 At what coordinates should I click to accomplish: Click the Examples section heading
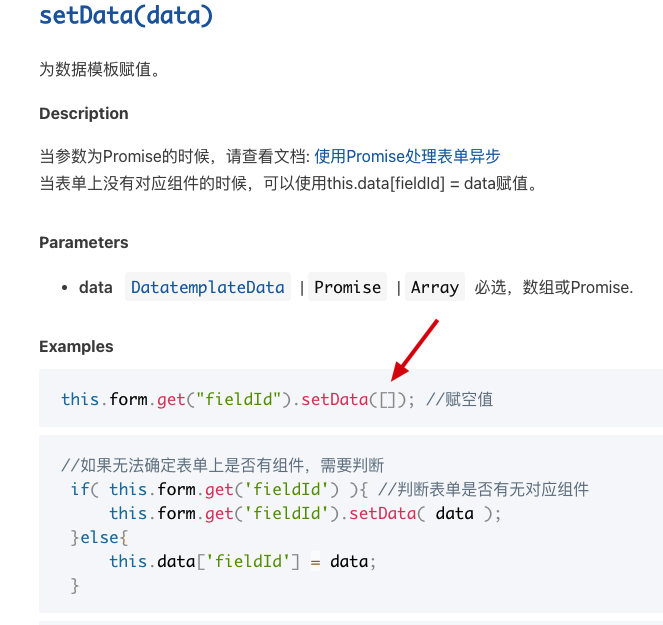pos(76,347)
